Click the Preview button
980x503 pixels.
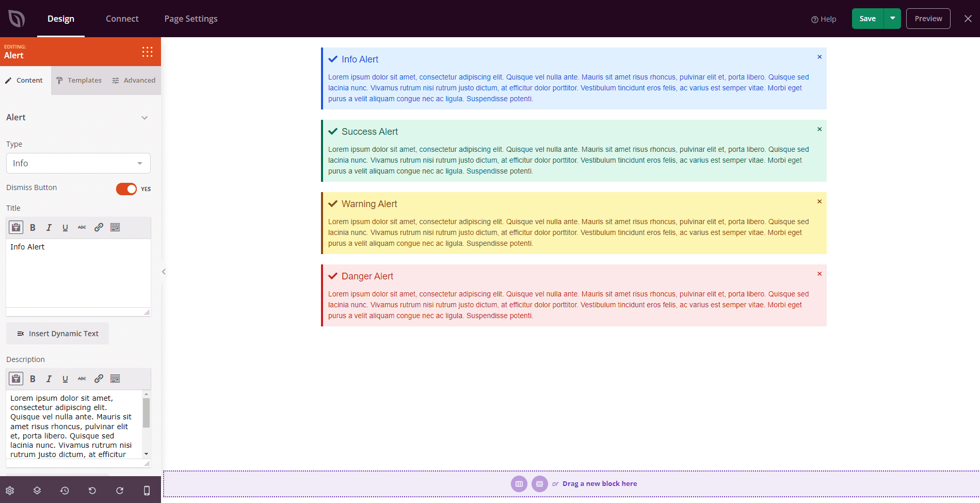click(928, 19)
